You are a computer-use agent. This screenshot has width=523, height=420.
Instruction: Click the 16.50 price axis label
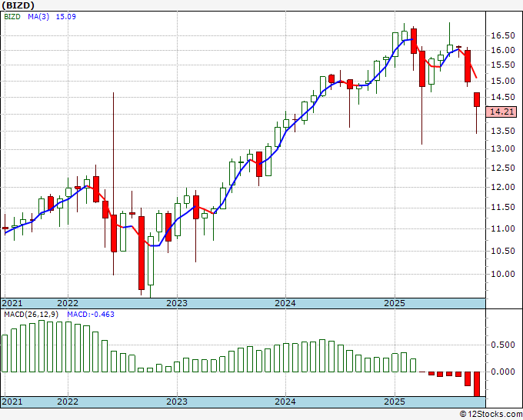(x=503, y=35)
